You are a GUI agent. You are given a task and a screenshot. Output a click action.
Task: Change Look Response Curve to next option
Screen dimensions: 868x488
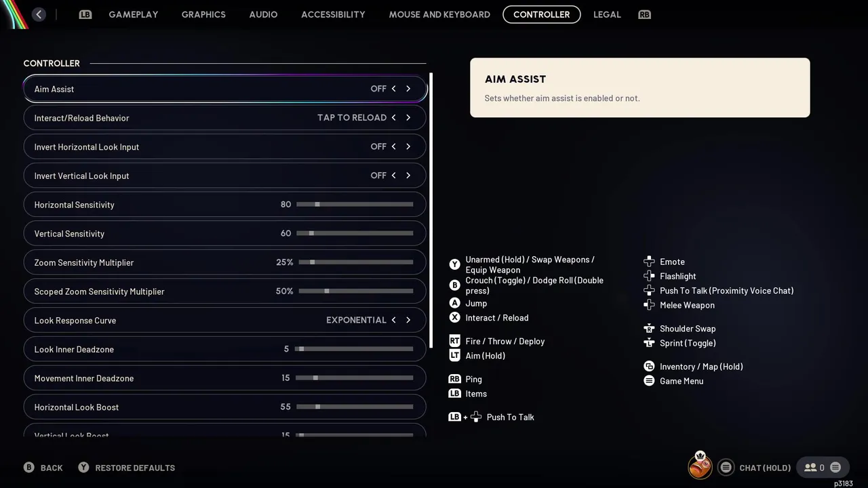click(408, 320)
